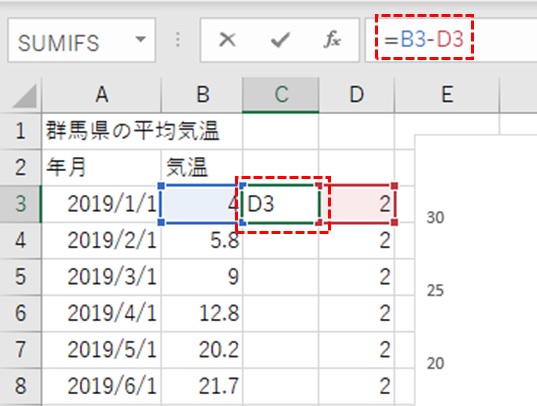This screenshot has width=537, height=406.
Task: Select column B header
Action: point(202,95)
